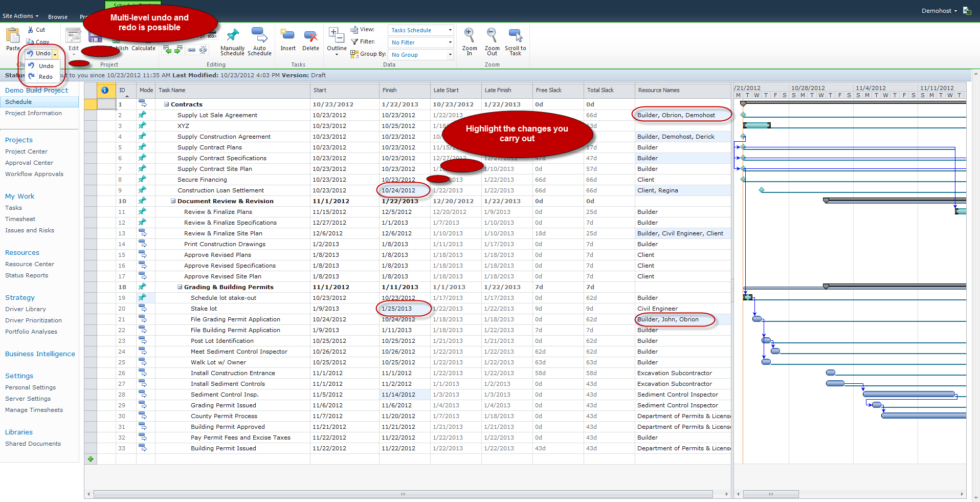Image resolution: width=980 pixels, height=502 pixels.
Task: Open Resource Center link
Action: 30,264
